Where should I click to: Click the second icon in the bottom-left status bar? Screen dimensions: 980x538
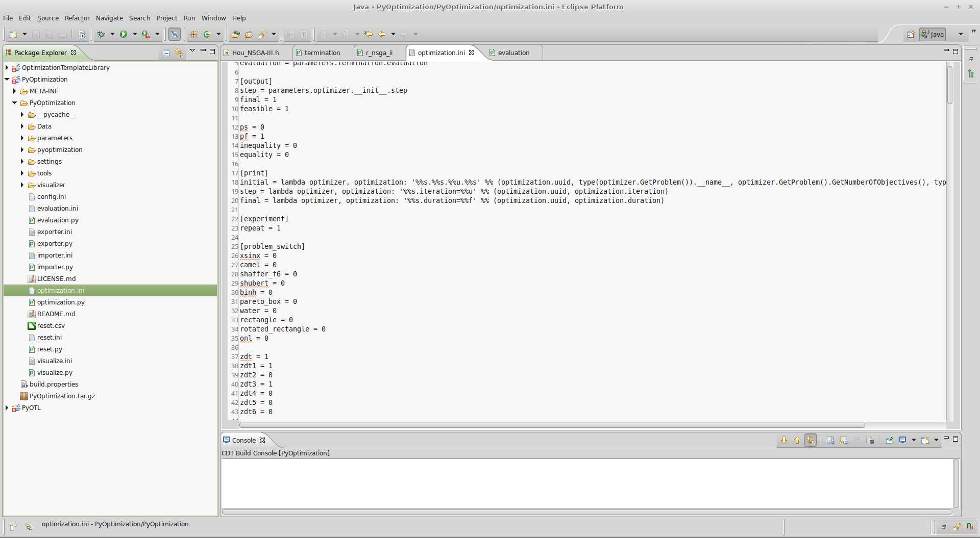pyautogui.click(x=30, y=527)
